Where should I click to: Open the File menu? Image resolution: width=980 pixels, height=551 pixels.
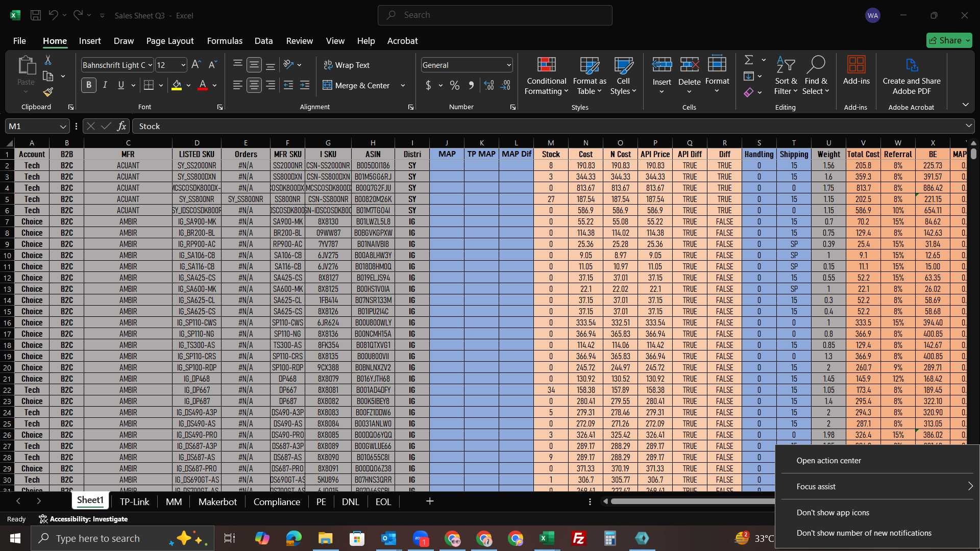19,41
